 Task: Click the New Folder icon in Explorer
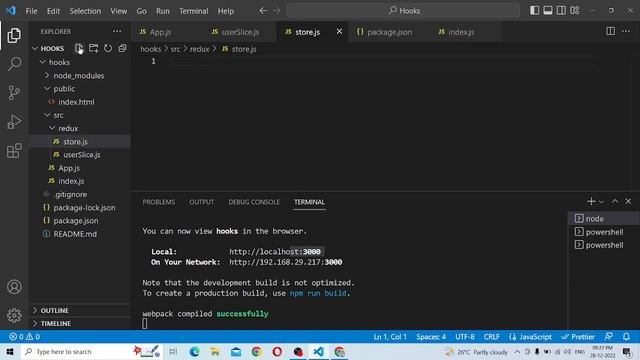[93, 48]
